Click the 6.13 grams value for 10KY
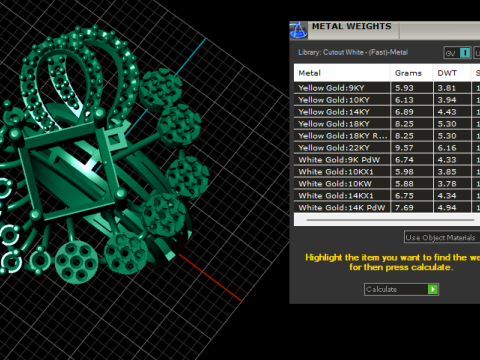480x360 pixels. coord(404,100)
